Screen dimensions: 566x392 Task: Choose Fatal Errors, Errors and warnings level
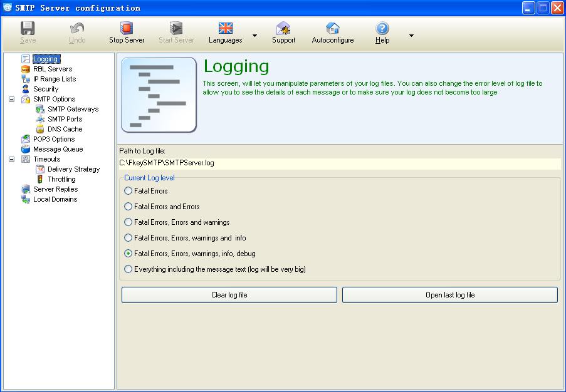pos(128,222)
